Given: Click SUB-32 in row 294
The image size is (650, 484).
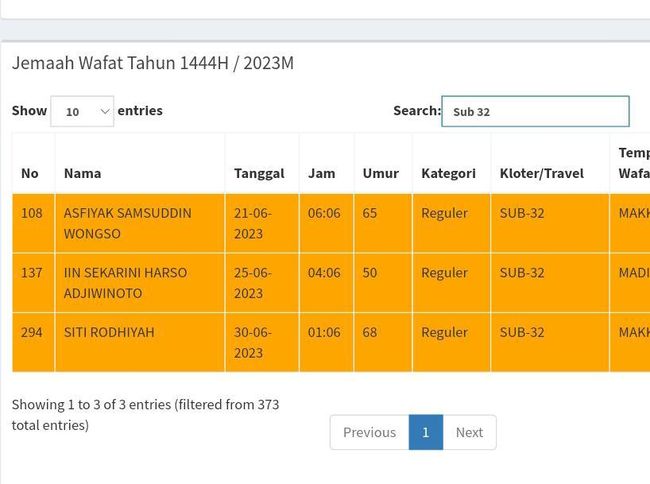Looking at the screenshot, I should click(522, 332).
